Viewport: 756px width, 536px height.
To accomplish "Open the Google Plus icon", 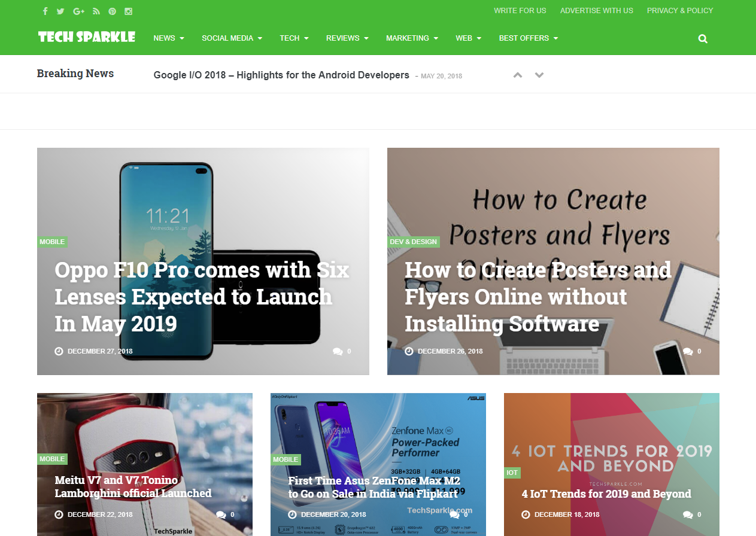I will 78,11.
